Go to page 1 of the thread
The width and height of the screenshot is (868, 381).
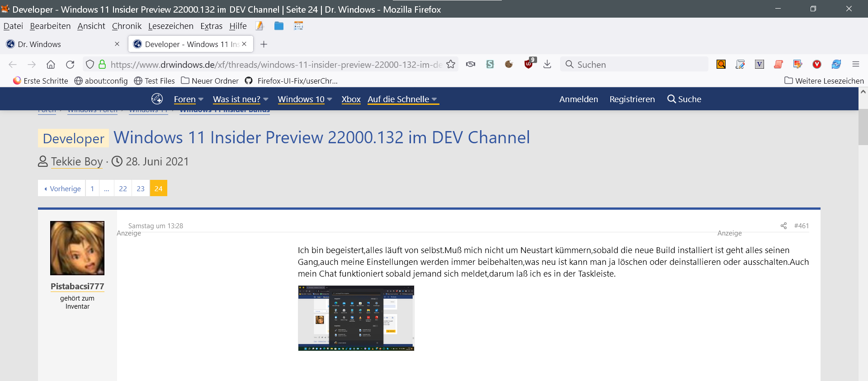coord(92,188)
